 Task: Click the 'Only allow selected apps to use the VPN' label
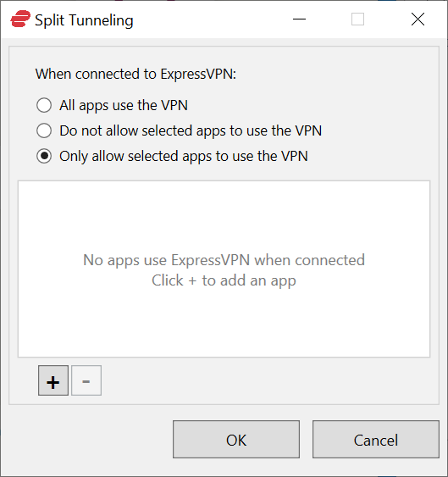[x=184, y=157]
